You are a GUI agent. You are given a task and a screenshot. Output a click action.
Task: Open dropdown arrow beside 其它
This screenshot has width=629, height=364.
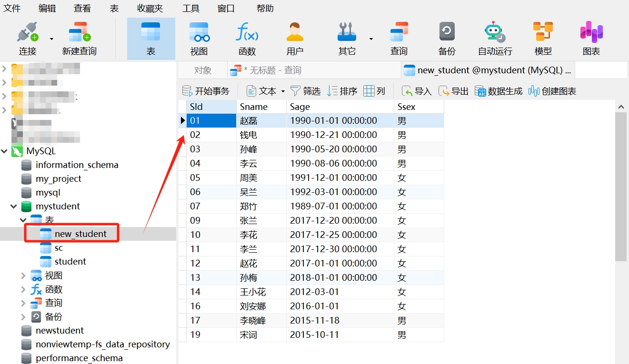click(371, 39)
